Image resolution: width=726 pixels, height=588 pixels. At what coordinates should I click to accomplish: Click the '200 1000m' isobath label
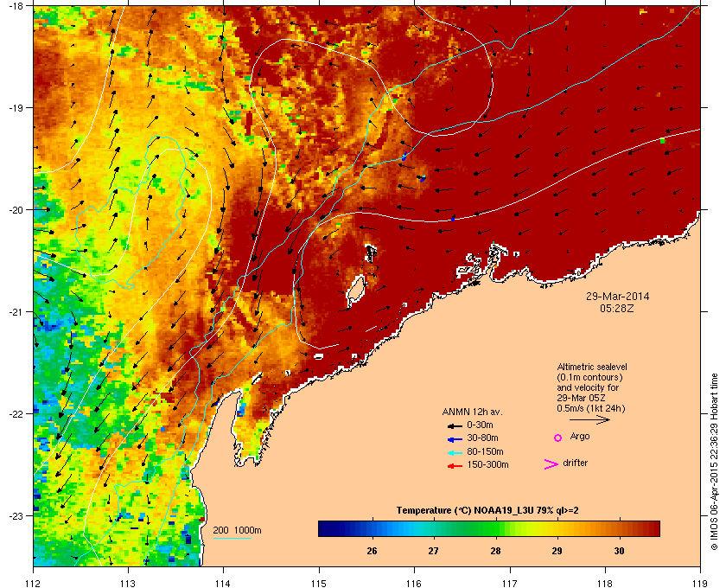237,531
